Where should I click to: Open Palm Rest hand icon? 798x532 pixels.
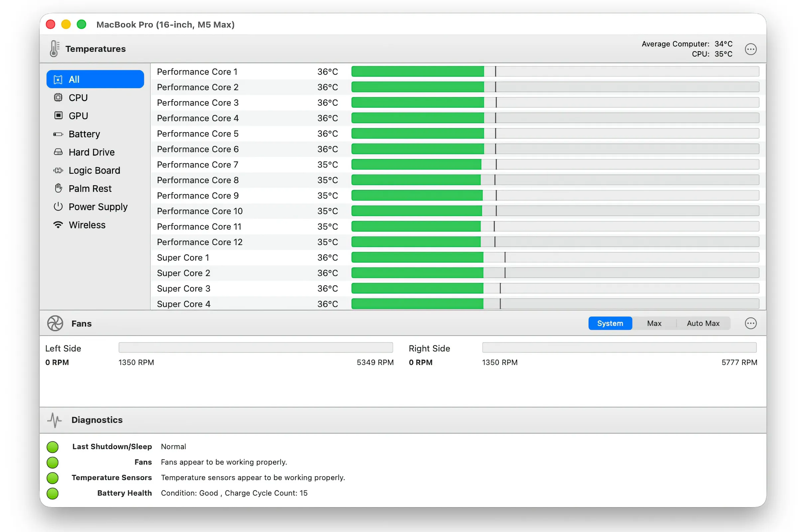click(59, 188)
